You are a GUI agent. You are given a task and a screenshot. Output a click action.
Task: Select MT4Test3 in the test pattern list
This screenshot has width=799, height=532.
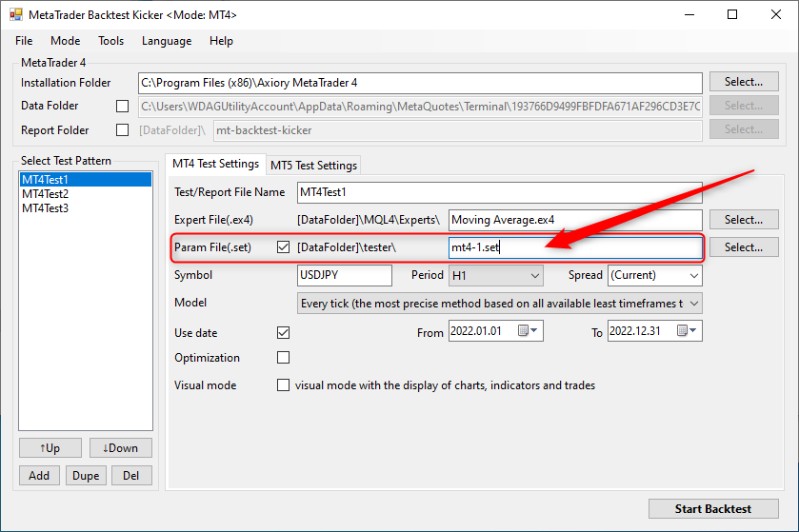(86, 208)
